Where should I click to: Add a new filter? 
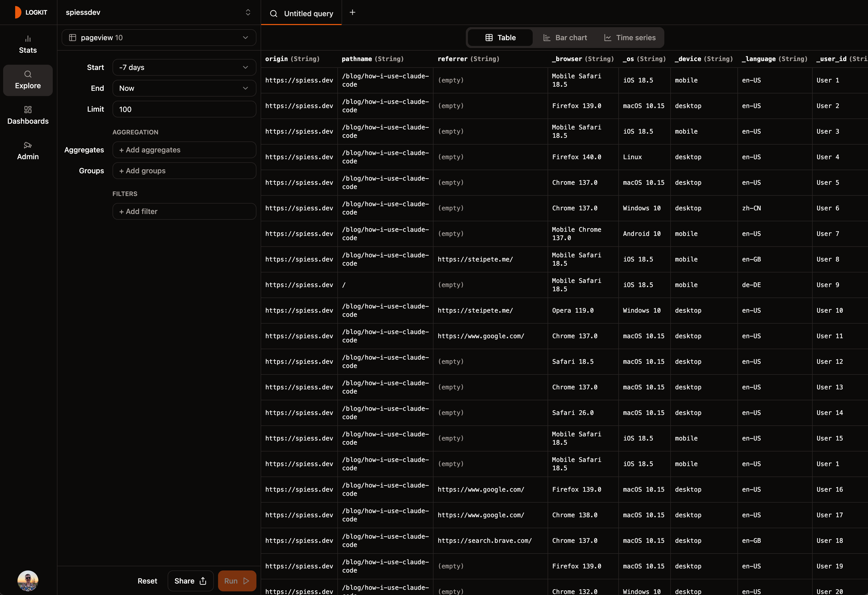pos(184,211)
